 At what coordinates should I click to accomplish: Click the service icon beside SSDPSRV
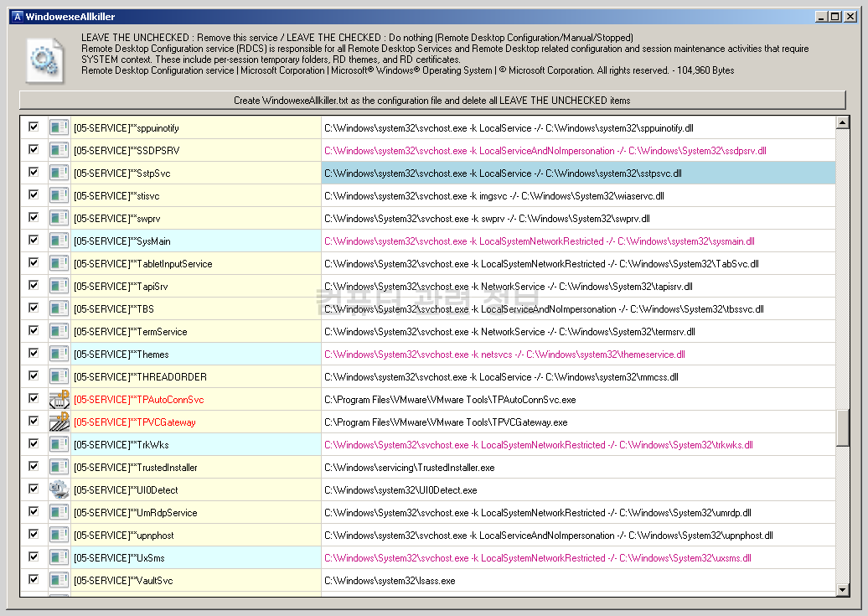[59, 151]
